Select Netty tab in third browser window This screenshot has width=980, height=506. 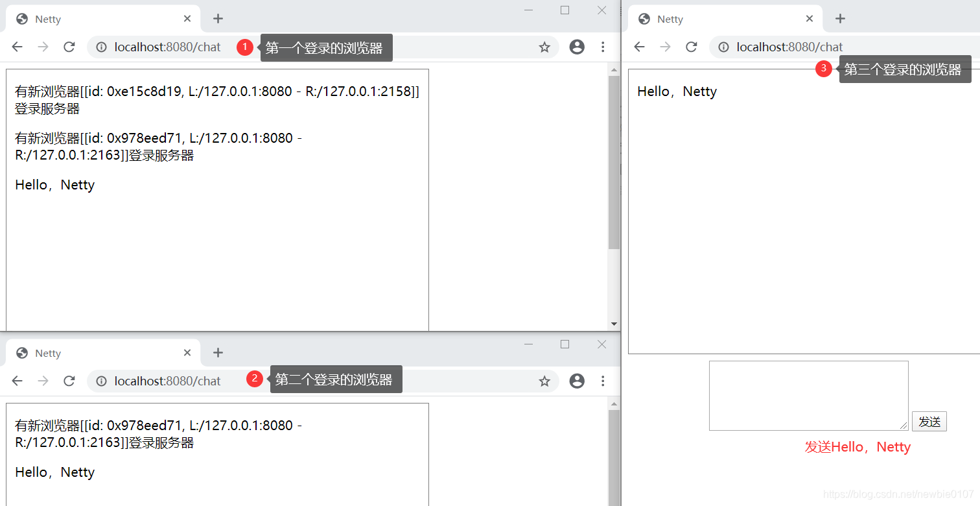[x=726, y=19]
